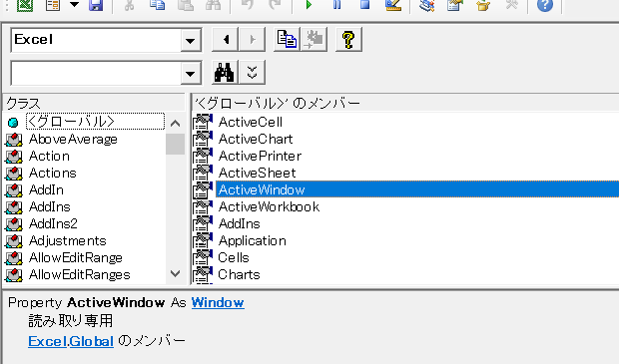The image size is (619, 364).
Task: Click the '<グローバル>' のメンバー header
Action: tap(405, 104)
